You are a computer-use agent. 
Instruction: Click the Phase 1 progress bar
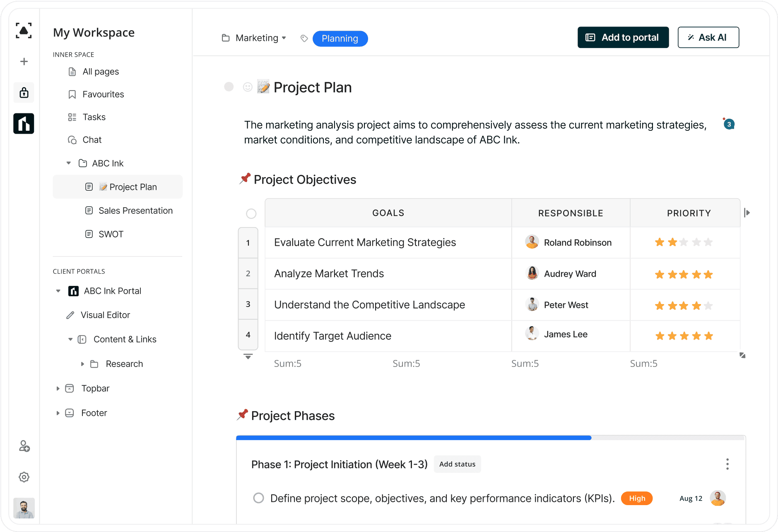413,437
